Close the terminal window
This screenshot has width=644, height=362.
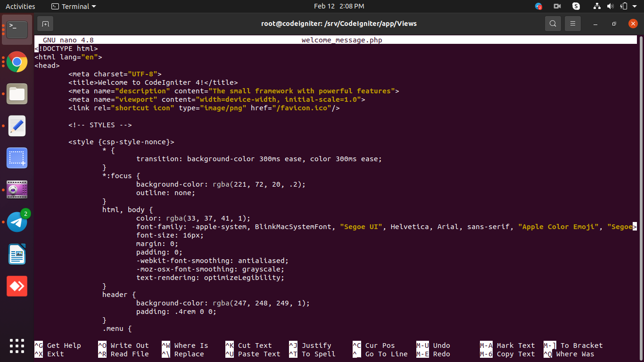(x=633, y=24)
